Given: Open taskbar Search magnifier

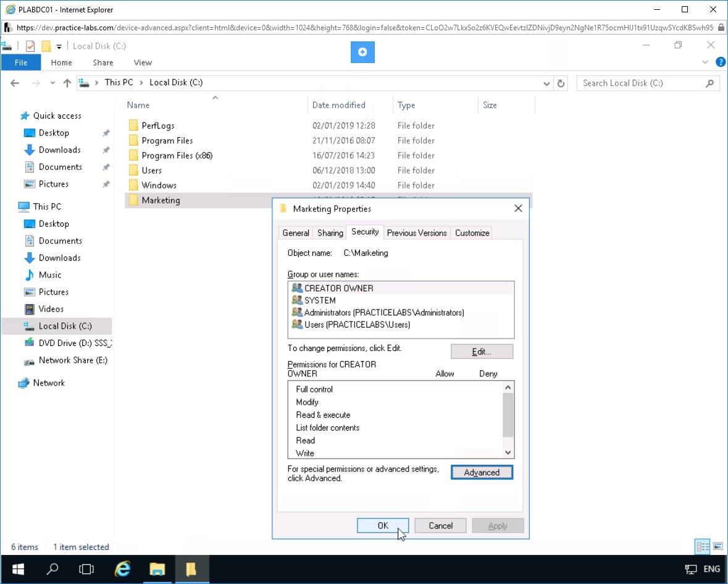Looking at the screenshot, I should 52,569.
